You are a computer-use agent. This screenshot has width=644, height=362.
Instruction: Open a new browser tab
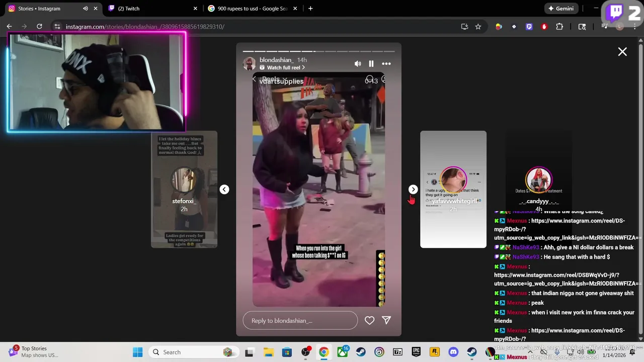[x=310, y=9]
